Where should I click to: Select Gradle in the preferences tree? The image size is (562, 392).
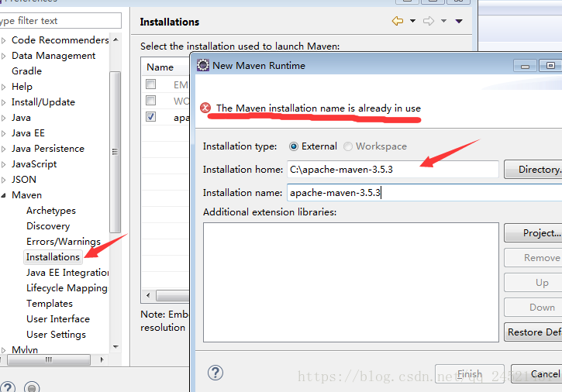pos(26,71)
